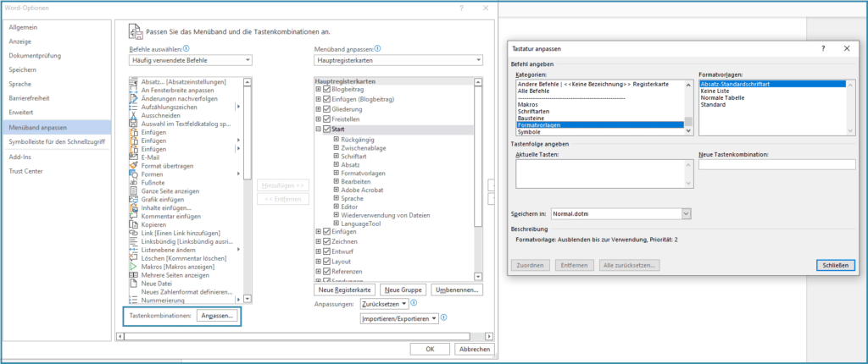Select the Grafik einfügen icon
Screen dimensions: 868x364
[133, 199]
